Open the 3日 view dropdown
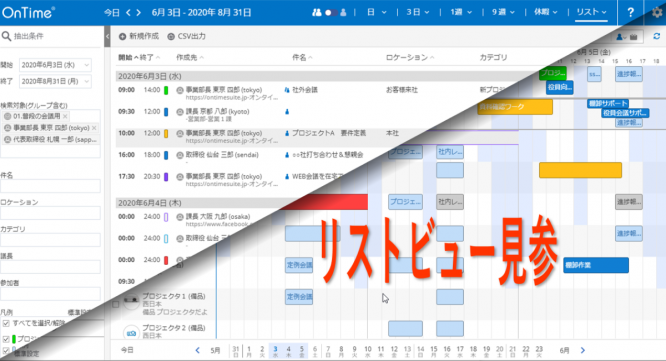 (x=417, y=12)
